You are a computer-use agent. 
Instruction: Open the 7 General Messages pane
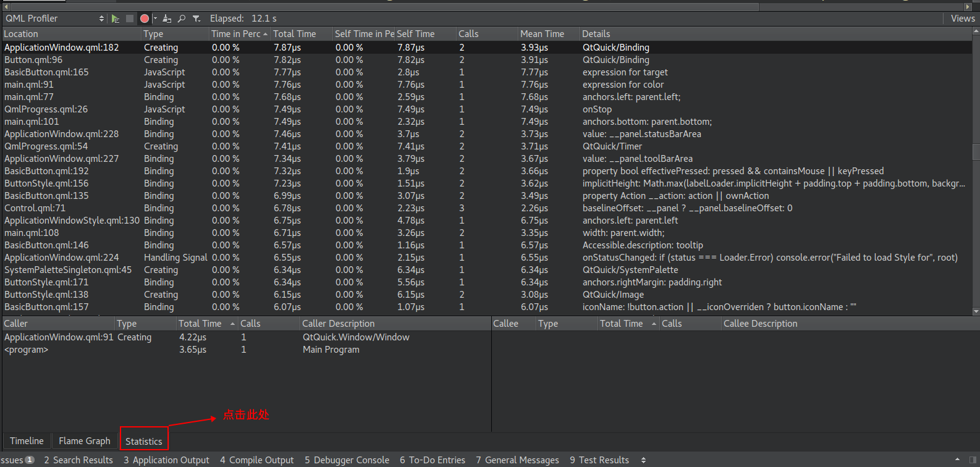click(517, 460)
